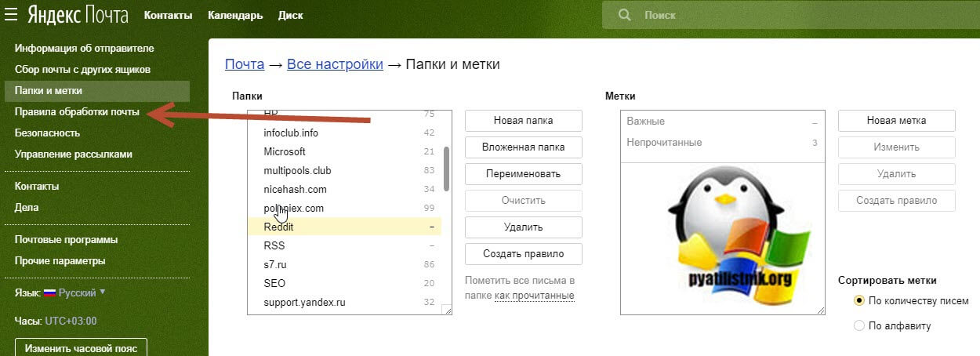Click the Все настройки breadcrumb link
The width and height of the screenshot is (980, 356).
[x=335, y=64]
